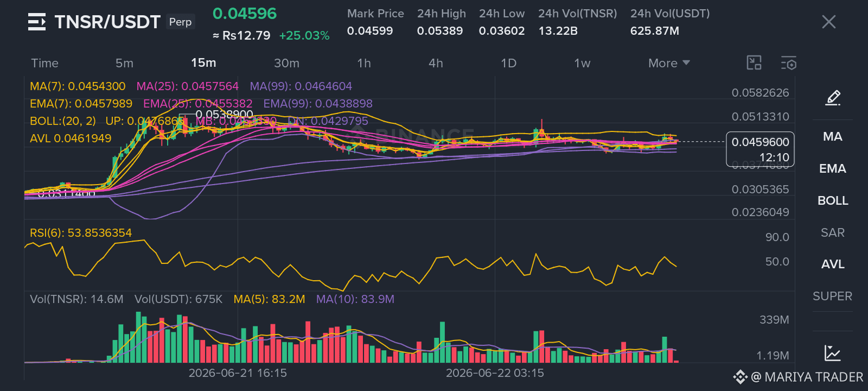Viewport: 868px width, 391px height.
Task: Select the 4h timeframe
Action: (x=436, y=63)
